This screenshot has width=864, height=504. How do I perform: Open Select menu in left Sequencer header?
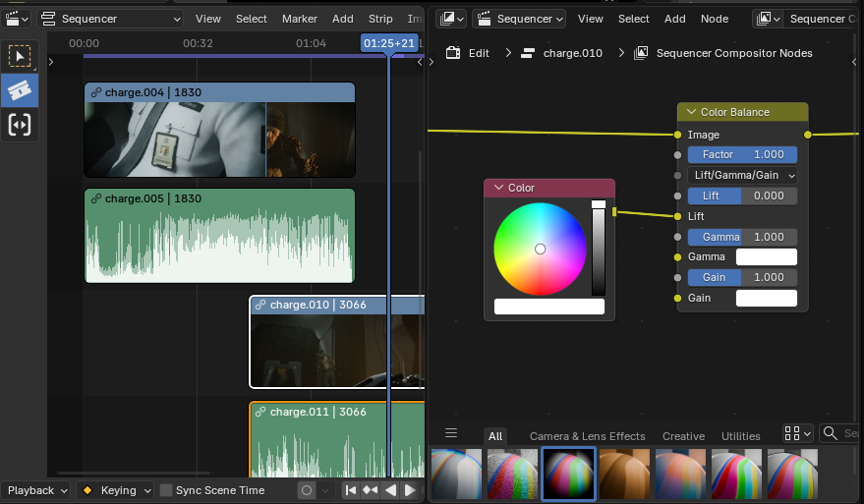click(x=252, y=19)
